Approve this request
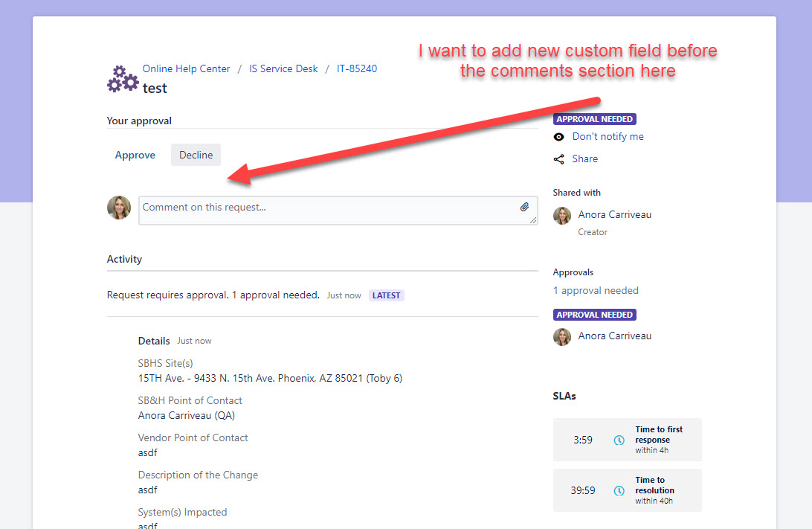Viewport: 812px width, 529px height. 135,155
